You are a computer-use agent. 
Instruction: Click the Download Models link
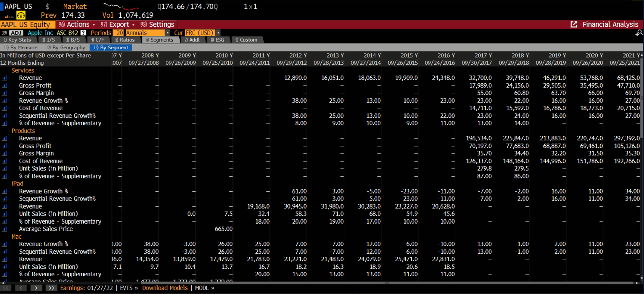pos(165,288)
